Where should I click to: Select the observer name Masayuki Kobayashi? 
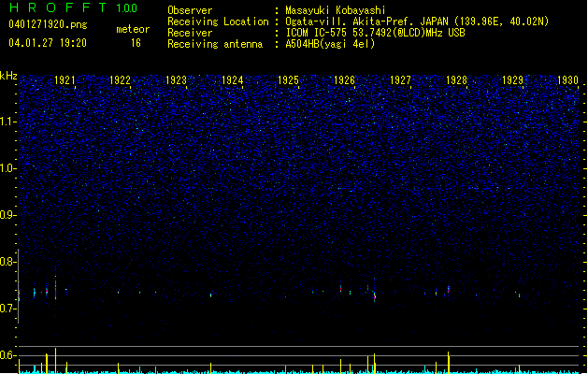336,10
